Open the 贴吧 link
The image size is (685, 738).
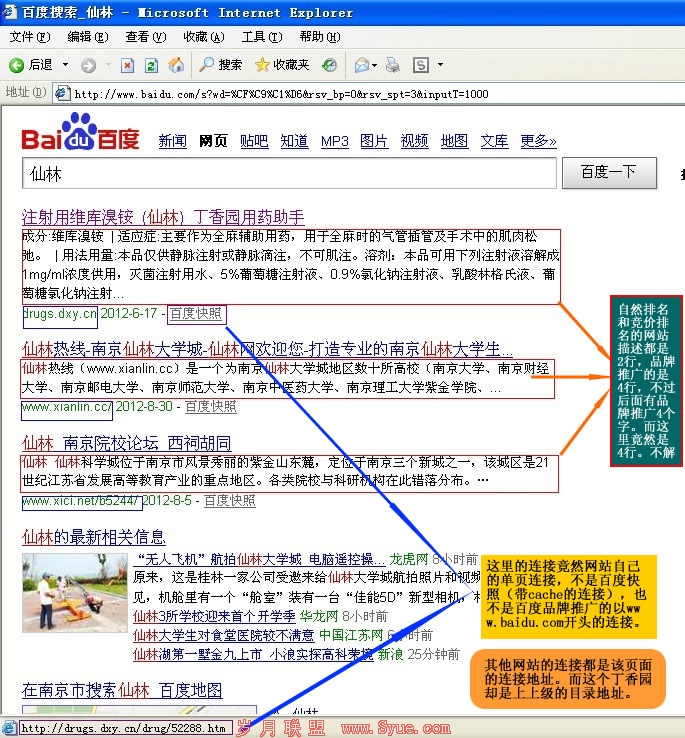click(254, 141)
